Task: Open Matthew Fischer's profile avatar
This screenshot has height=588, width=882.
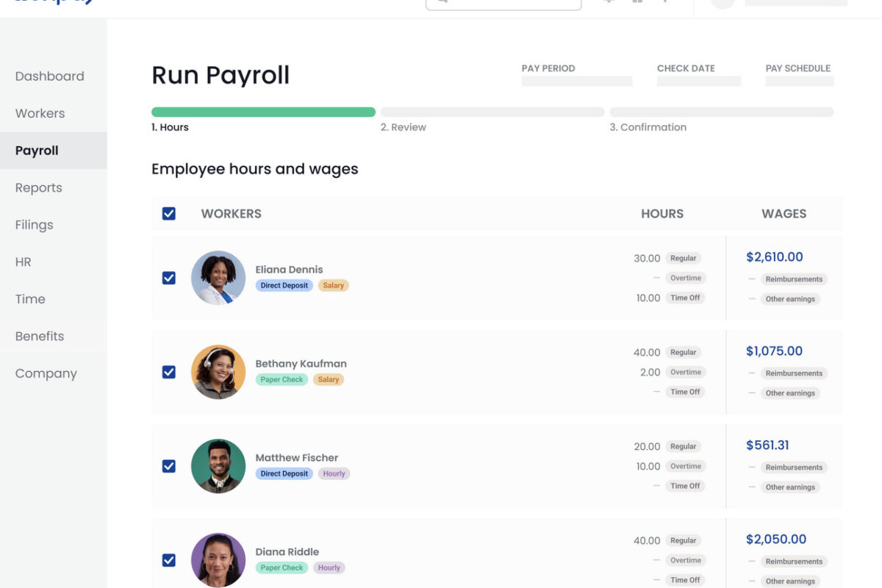Action: [x=218, y=466]
